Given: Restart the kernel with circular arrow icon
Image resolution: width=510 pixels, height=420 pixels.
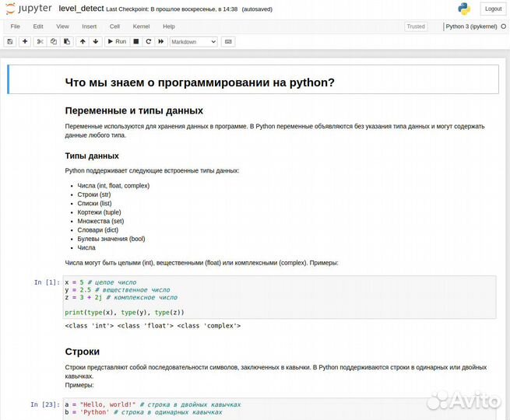Looking at the screenshot, I should (x=149, y=41).
